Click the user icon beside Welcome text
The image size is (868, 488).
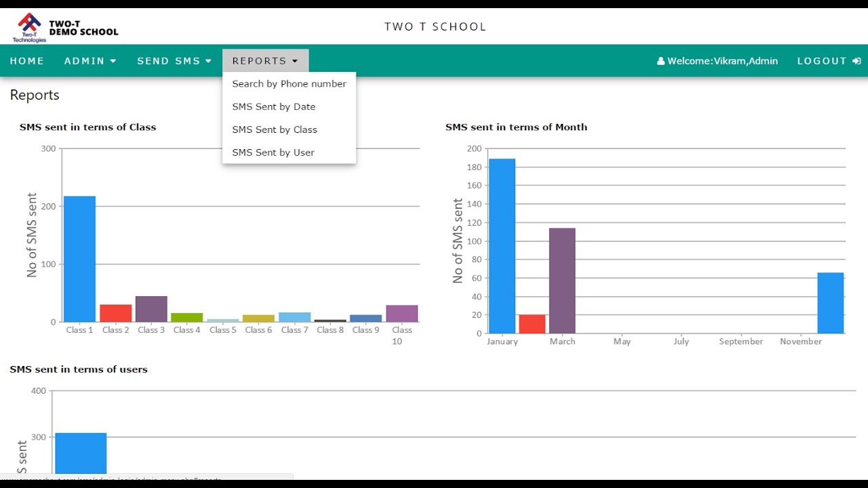[x=660, y=61]
